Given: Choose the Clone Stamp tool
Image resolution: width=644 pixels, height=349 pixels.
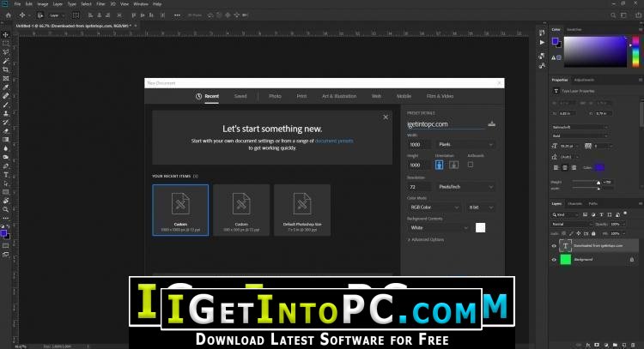Looking at the screenshot, I should click(6, 113).
